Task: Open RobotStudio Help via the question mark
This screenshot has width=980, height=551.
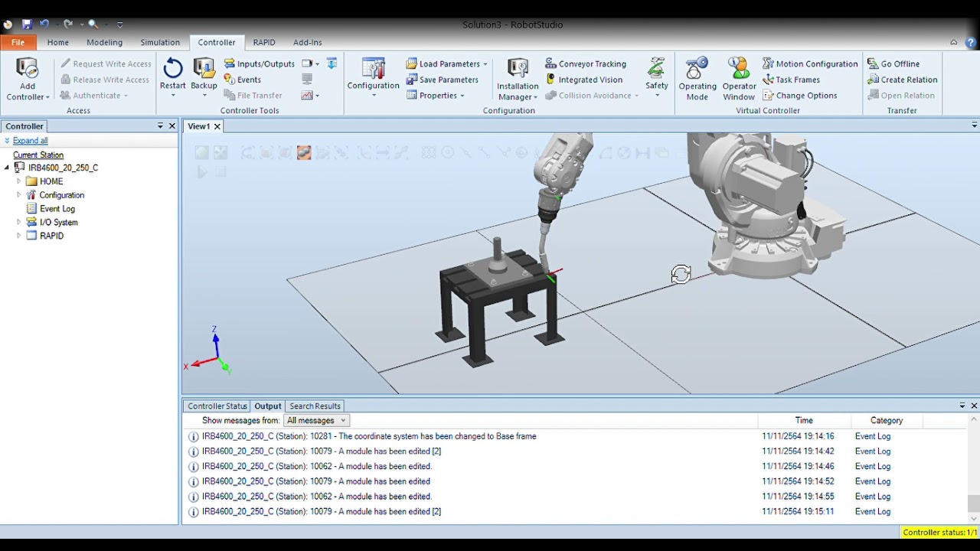Action: 970,43
